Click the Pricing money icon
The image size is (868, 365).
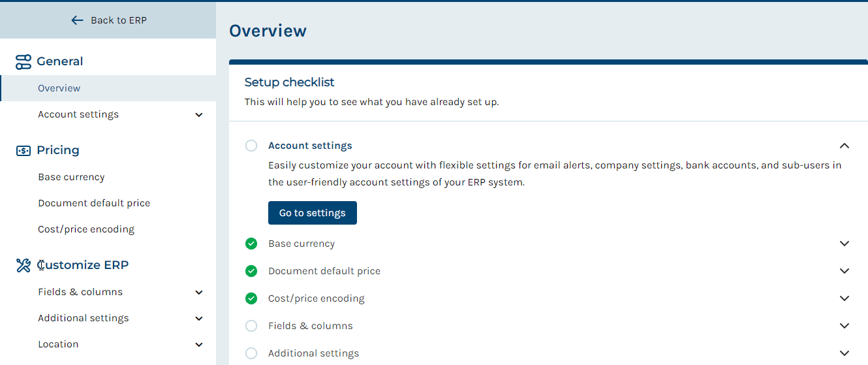pos(23,151)
